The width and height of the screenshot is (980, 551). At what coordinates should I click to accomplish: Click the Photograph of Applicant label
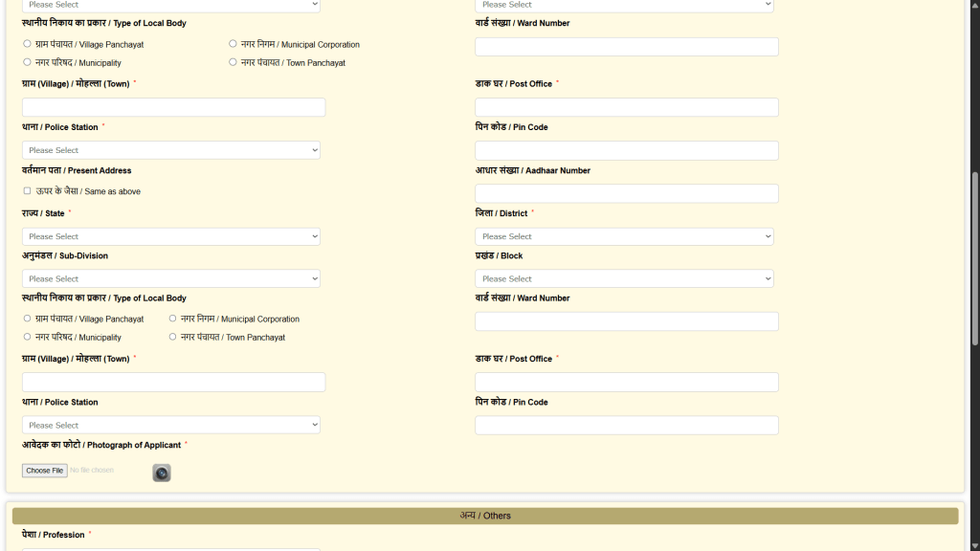click(101, 445)
